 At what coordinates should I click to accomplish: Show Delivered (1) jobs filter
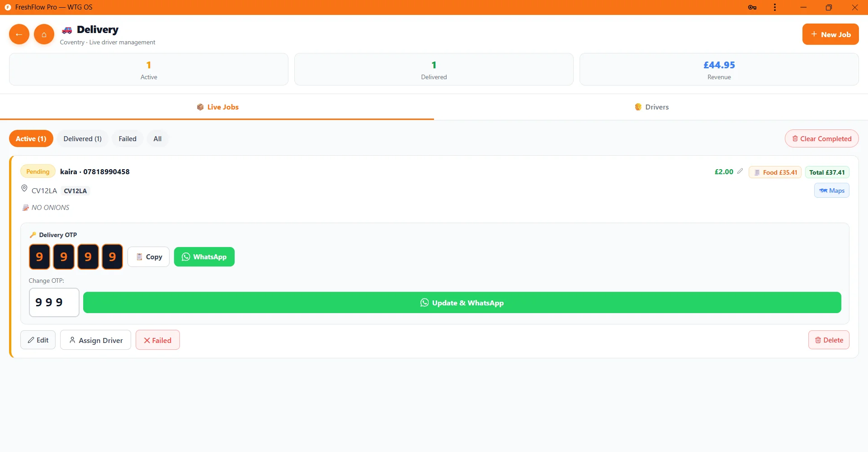point(82,139)
